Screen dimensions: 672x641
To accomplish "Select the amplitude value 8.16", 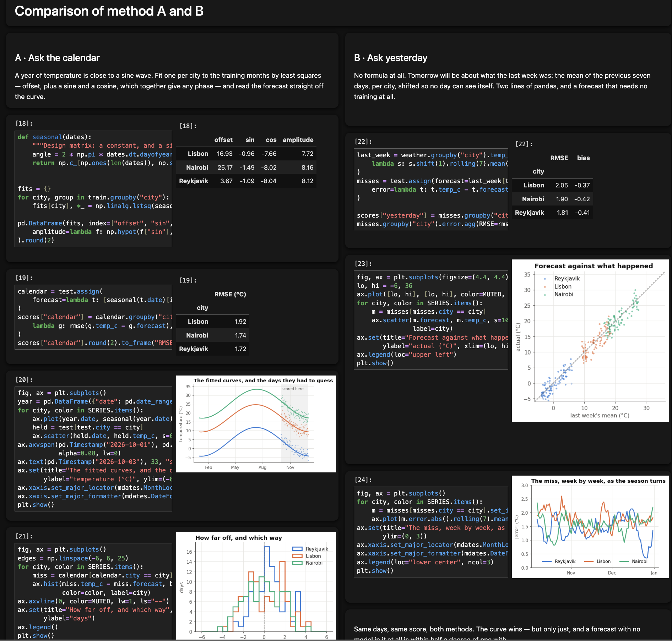I will point(308,168).
